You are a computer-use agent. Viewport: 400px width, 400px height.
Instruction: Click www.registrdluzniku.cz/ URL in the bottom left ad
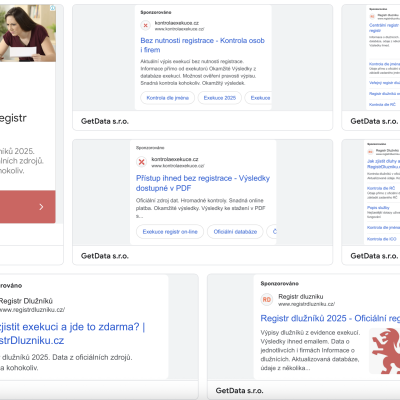[x=32, y=310]
